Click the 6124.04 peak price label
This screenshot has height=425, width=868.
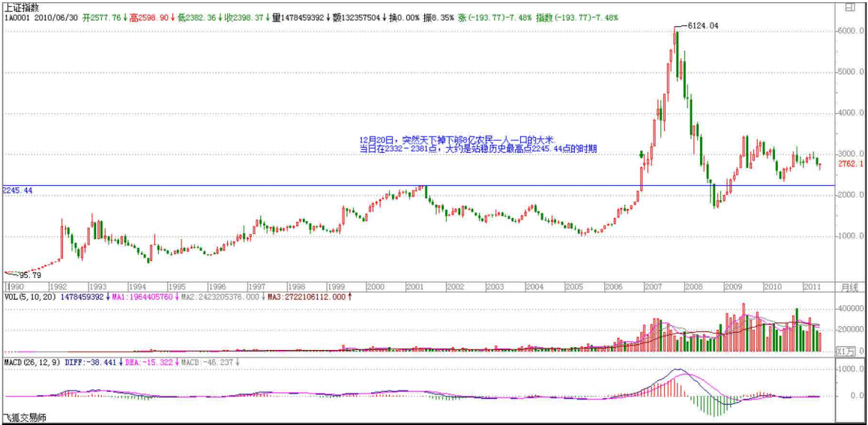702,25
